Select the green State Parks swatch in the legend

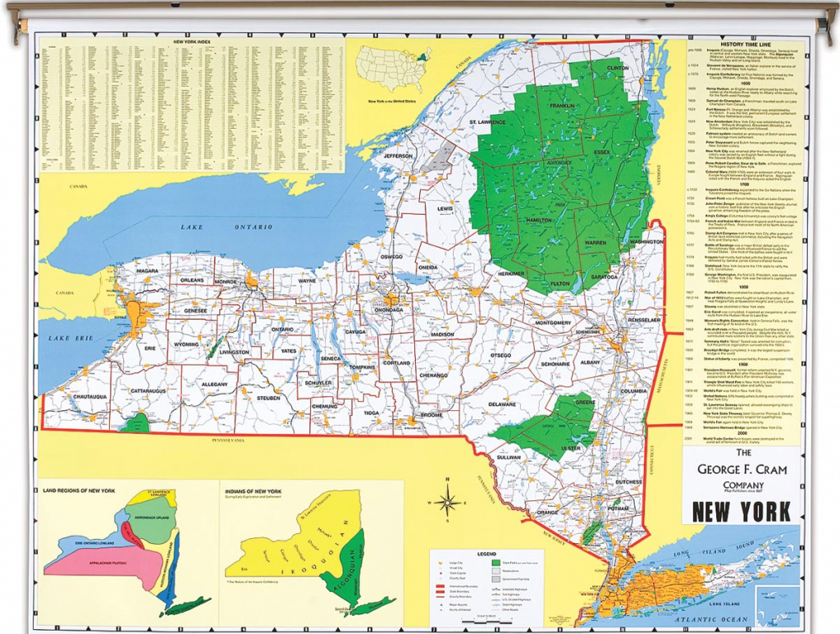(x=496, y=564)
